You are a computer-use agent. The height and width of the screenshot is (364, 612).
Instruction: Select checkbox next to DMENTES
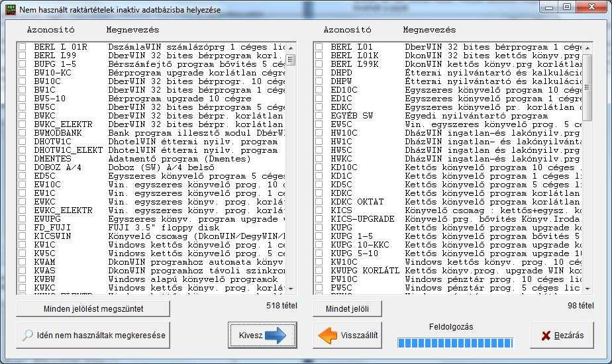[x=23, y=159]
